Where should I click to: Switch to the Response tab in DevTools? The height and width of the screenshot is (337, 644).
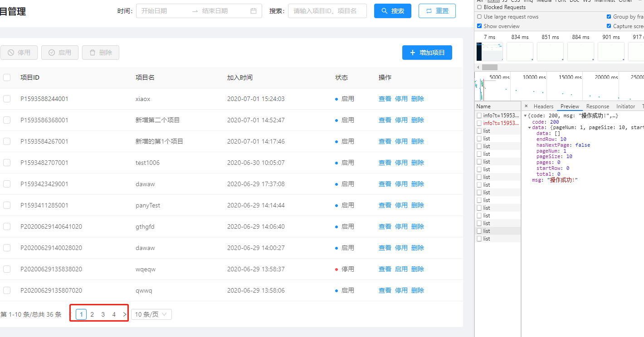pos(598,106)
